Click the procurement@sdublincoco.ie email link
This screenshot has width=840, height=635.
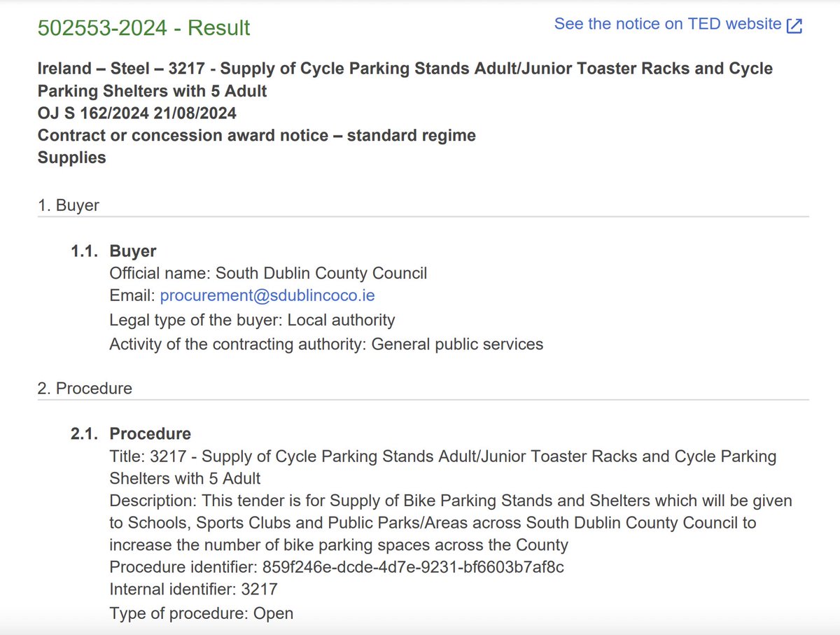point(267,296)
